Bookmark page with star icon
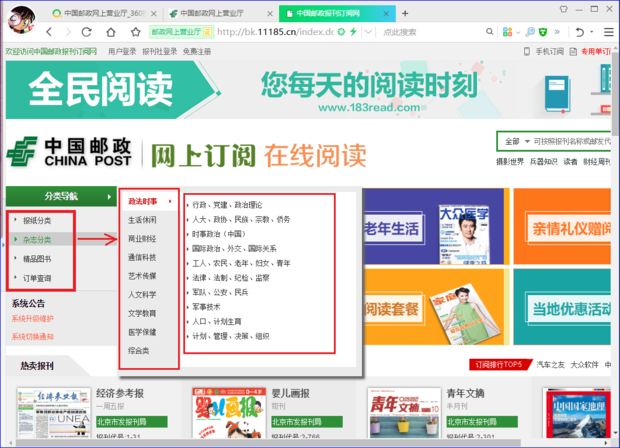This screenshot has width=620, height=448. coord(136,32)
